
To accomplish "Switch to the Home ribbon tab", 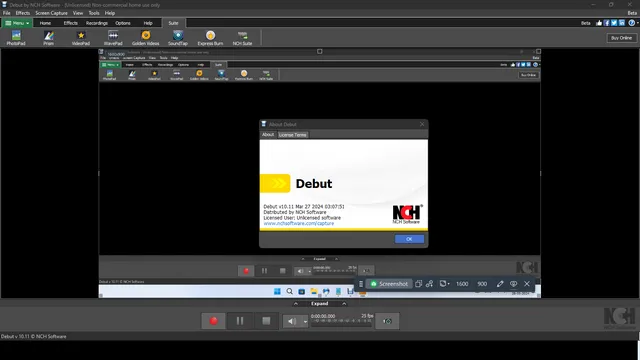I will [45, 23].
